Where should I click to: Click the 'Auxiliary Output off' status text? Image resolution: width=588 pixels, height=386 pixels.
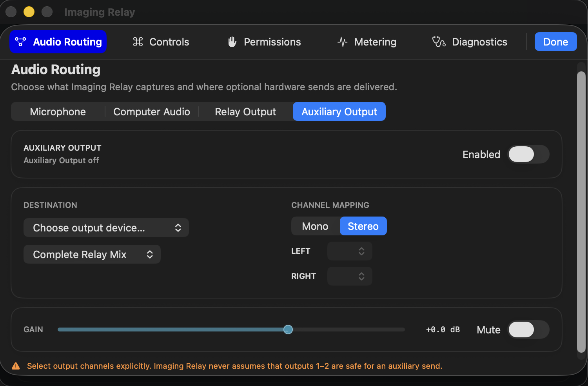tap(61, 160)
